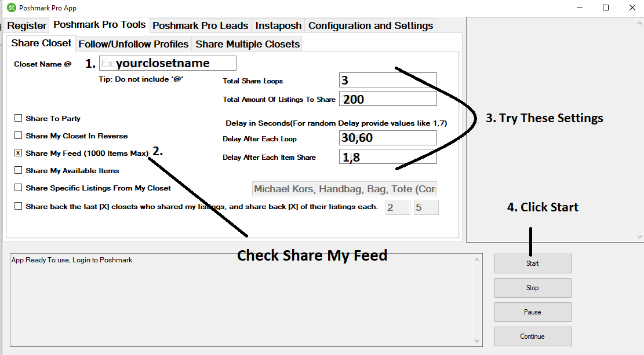The width and height of the screenshot is (644, 355).
Task: Open Follow/Unfollow Profiles sub-tab
Action: (x=133, y=44)
